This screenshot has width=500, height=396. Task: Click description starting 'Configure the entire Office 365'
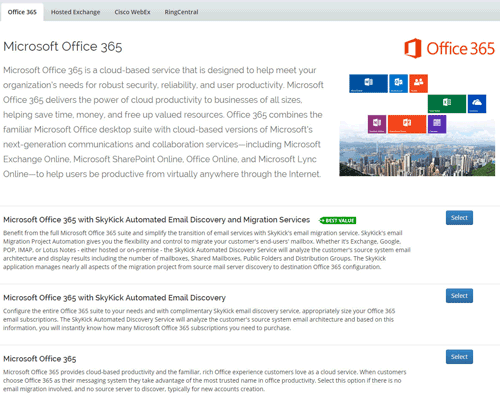coord(199,319)
